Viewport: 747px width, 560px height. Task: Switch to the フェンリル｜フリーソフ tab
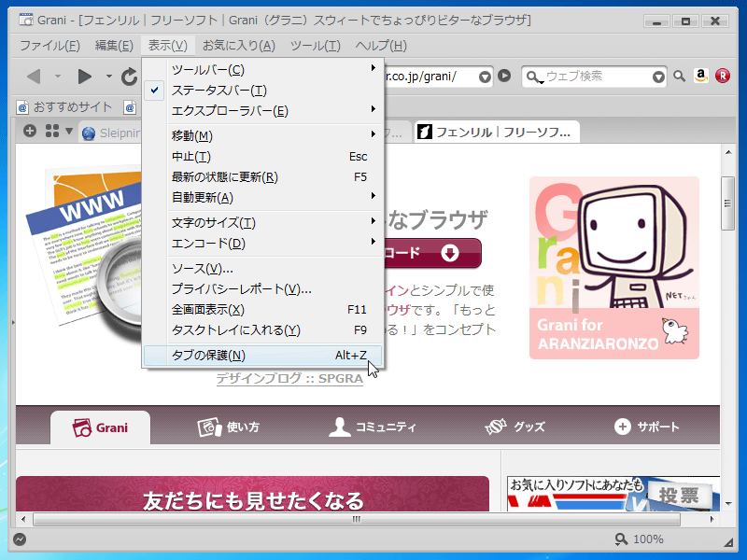pos(497,132)
